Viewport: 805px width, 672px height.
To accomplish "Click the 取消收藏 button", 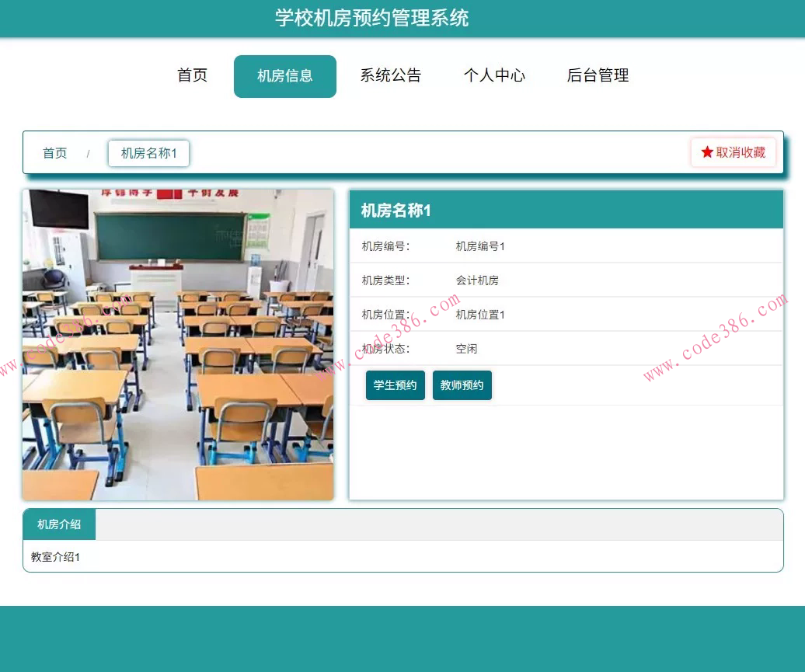I will pos(733,152).
